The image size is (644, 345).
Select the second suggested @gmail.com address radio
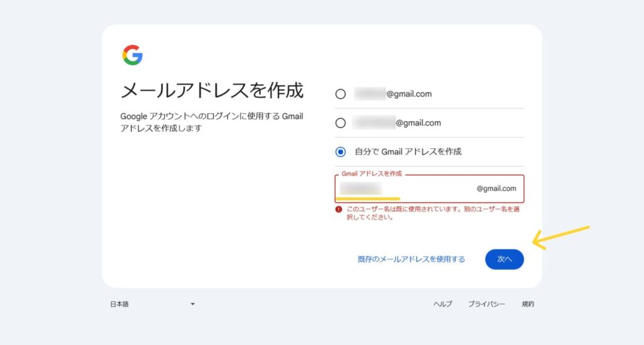(x=340, y=123)
